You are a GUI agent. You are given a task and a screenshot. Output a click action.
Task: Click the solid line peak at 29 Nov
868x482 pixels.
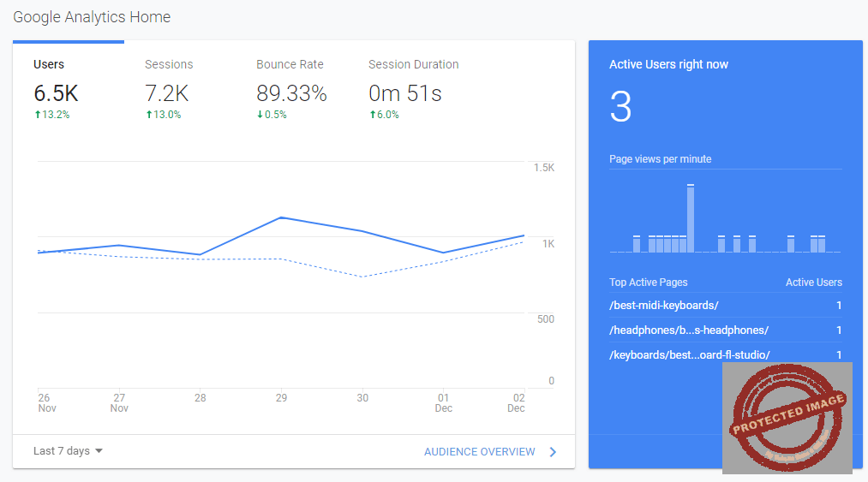click(x=281, y=217)
